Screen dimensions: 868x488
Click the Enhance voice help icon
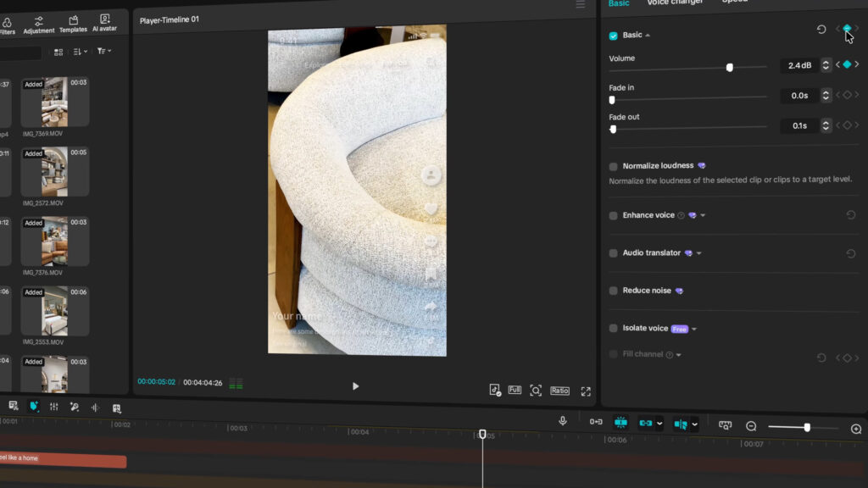pos(681,215)
